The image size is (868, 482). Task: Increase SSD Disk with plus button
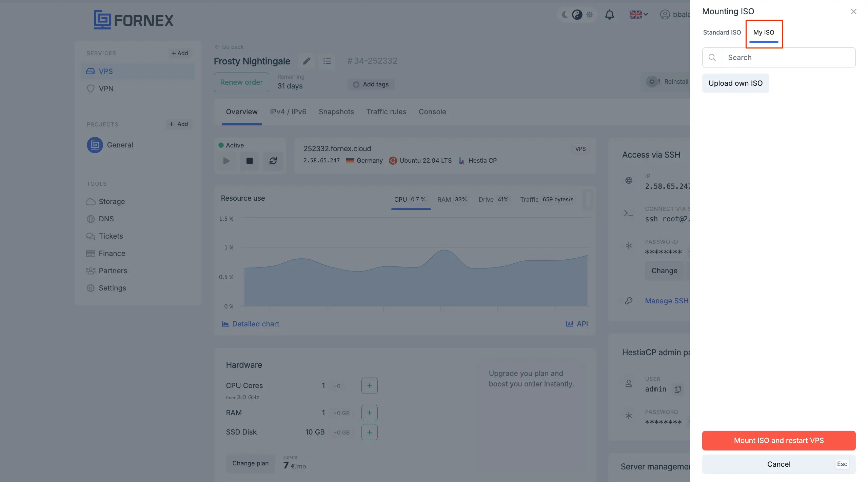369,432
